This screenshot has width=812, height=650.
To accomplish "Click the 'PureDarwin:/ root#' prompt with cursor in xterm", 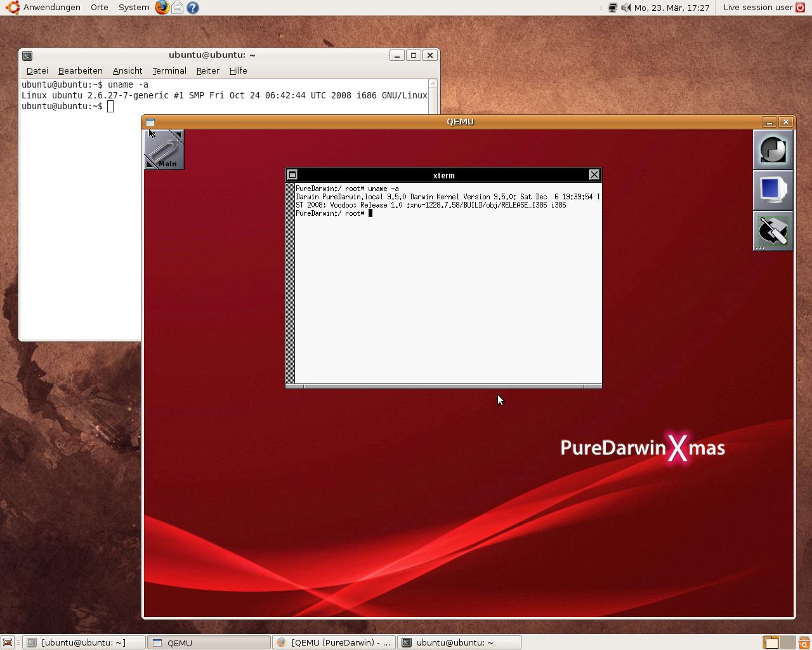I will pyautogui.click(x=334, y=213).
